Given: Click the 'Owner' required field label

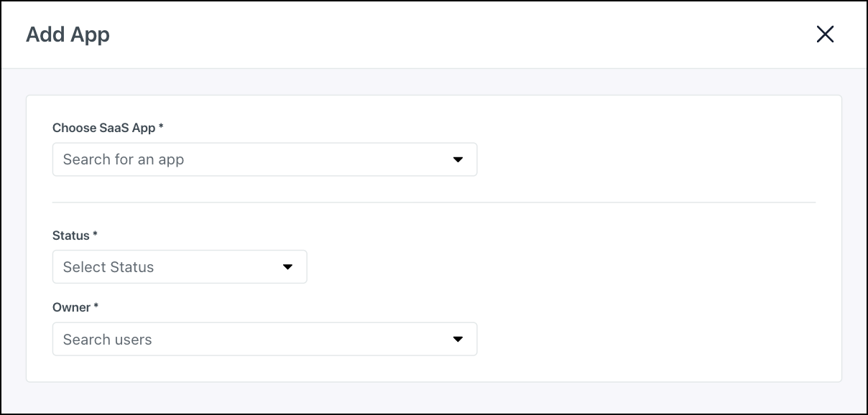Looking at the screenshot, I should (75, 307).
